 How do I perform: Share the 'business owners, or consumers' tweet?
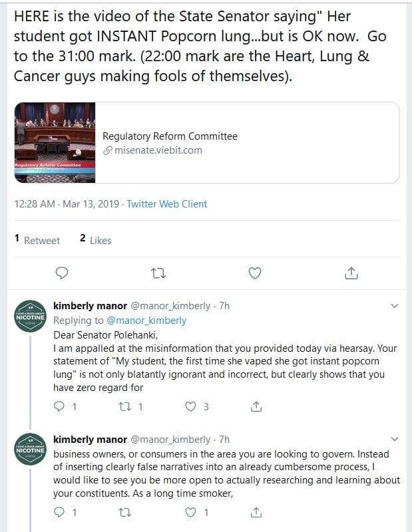[256, 512]
